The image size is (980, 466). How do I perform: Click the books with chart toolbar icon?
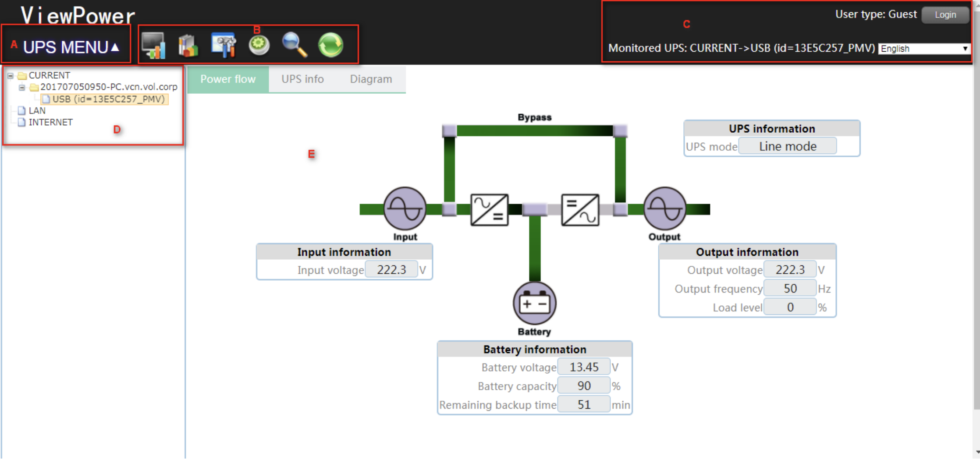coord(188,45)
